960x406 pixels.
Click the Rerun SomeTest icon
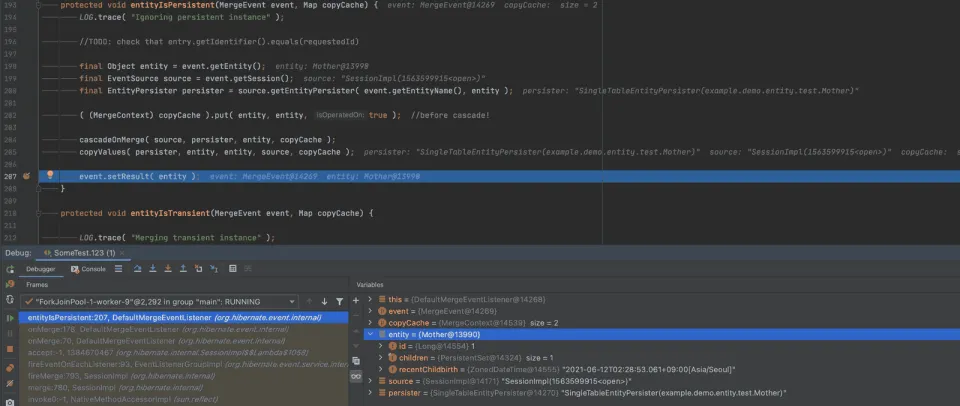(10, 269)
